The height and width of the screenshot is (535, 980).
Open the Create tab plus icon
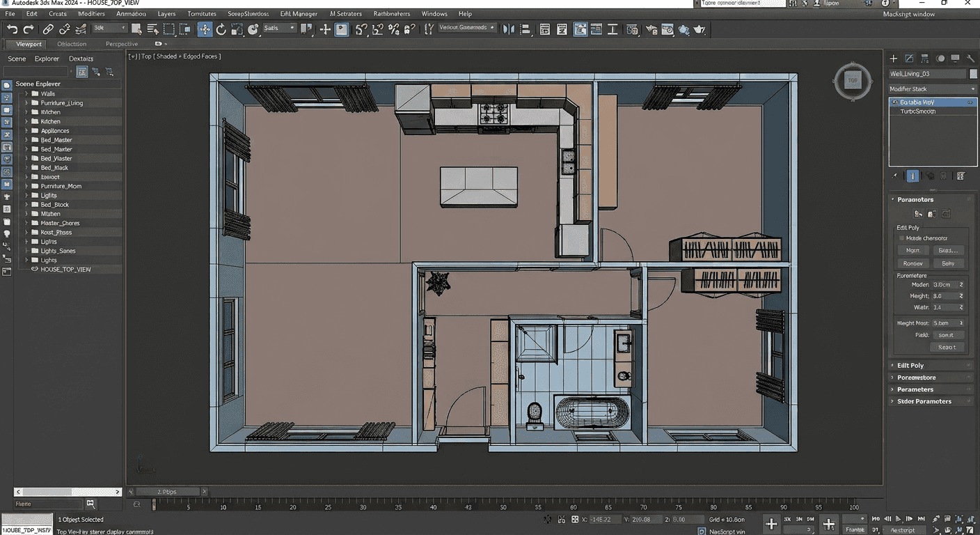coord(894,59)
